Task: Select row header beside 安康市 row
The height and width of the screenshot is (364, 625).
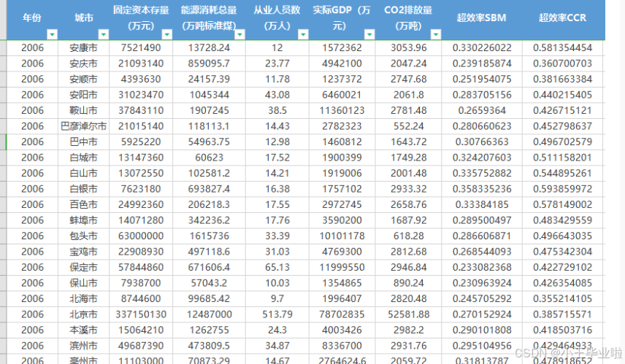Action: pyautogui.click(x=3, y=48)
